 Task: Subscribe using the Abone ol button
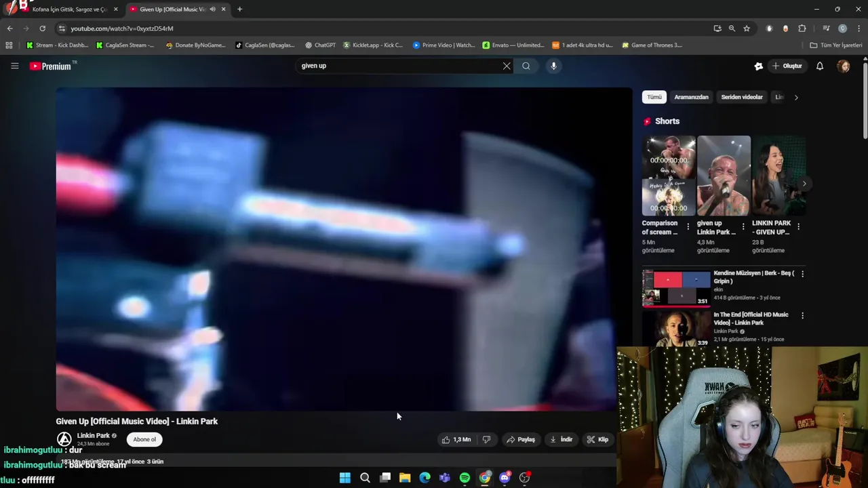click(x=144, y=439)
